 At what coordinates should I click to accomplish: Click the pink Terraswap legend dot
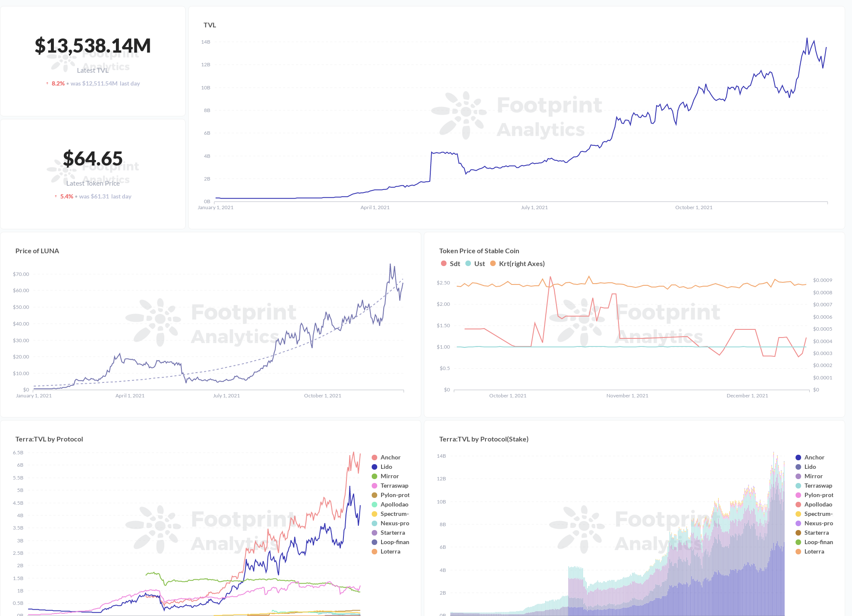tap(375, 486)
